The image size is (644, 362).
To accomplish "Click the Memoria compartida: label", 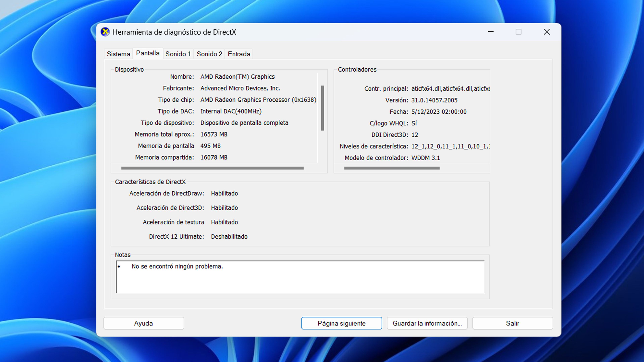I will tap(165, 157).
